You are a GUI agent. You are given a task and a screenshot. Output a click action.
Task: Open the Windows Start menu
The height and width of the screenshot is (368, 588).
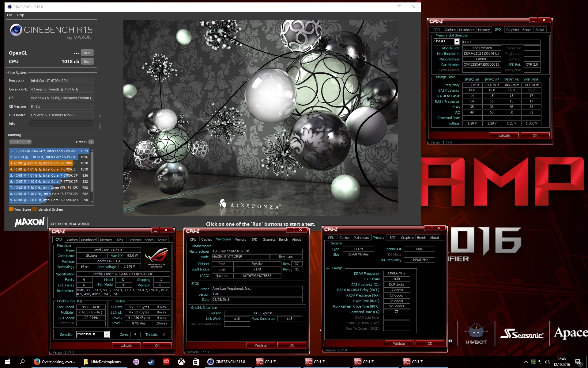pyautogui.click(x=7, y=362)
